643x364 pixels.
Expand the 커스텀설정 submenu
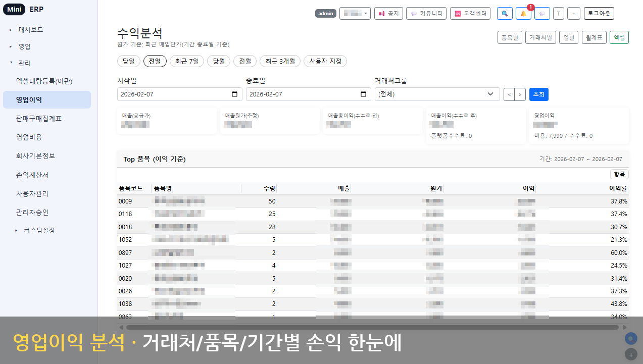click(39, 230)
